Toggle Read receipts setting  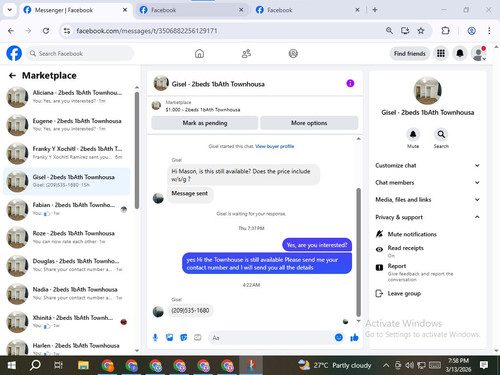[405, 251]
